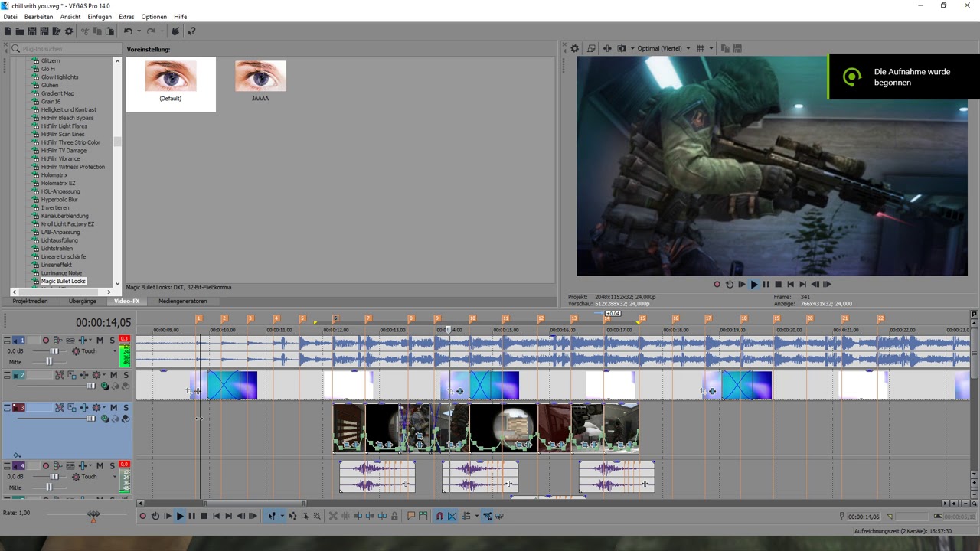
Task: Jump to project start in transport
Action: (x=216, y=516)
